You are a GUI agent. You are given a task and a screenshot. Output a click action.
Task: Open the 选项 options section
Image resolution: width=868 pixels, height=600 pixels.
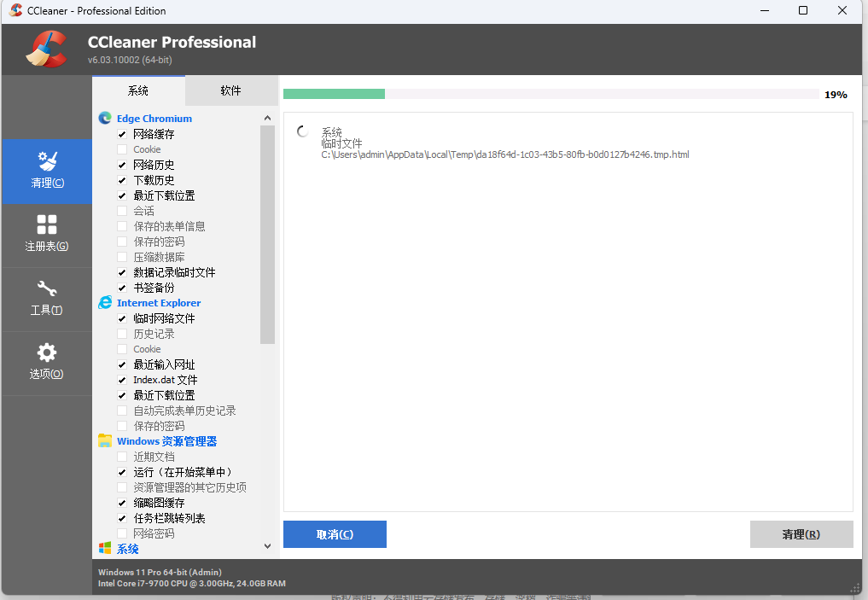click(47, 363)
